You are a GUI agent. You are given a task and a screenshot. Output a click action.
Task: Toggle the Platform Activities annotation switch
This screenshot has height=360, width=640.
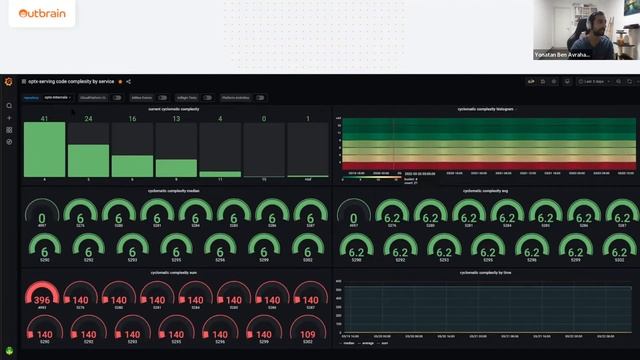click(260, 98)
